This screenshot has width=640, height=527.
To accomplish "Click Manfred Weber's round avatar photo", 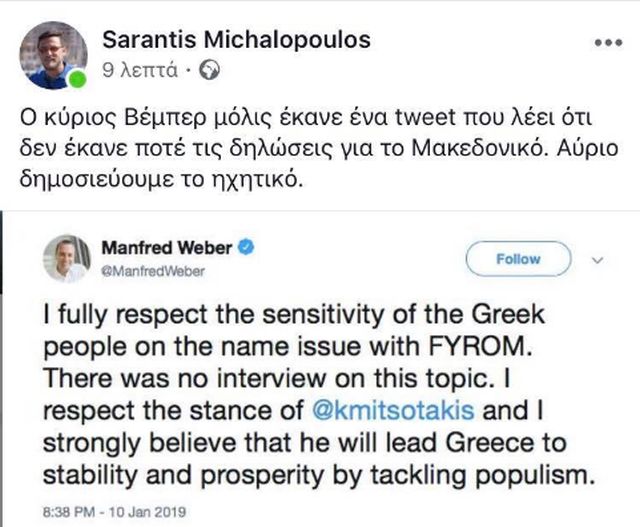I will [x=66, y=259].
